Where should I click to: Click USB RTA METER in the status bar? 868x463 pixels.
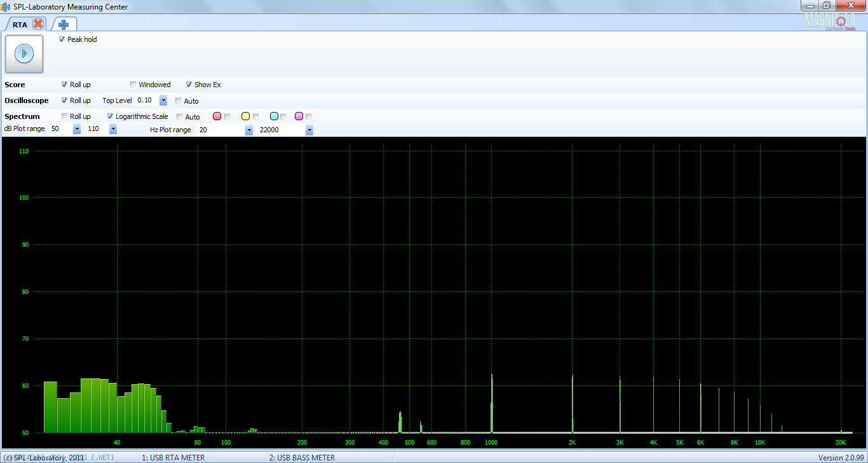173,457
